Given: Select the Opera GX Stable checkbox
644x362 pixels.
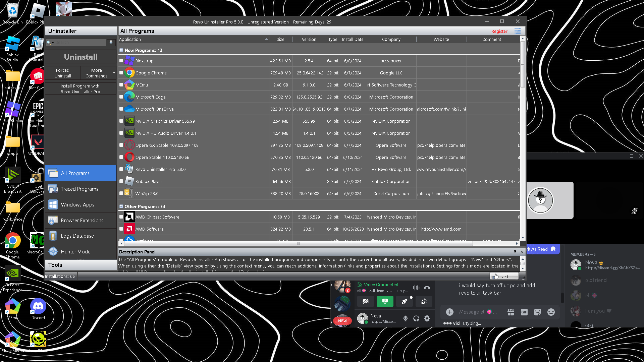Looking at the screenshot, I should click(x=121, y=145).
